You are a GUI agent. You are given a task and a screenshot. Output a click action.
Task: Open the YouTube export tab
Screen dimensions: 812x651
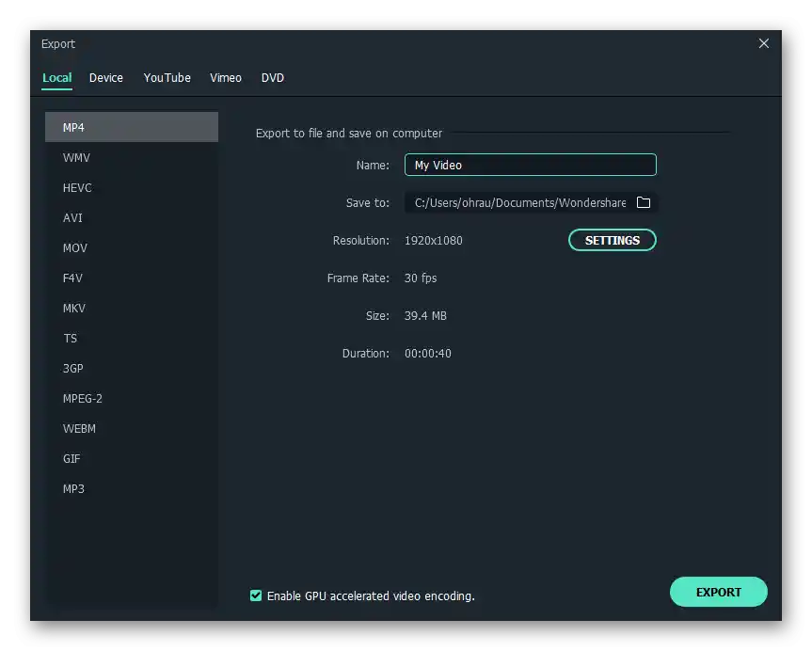[167, 78]
